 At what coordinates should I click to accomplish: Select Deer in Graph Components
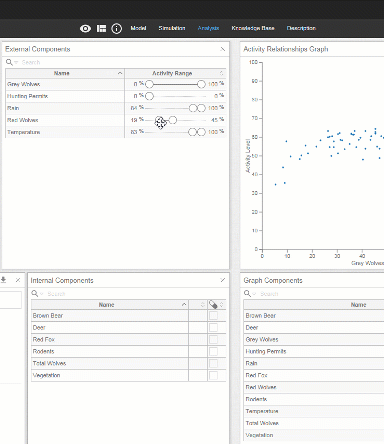tap(314, 328)
